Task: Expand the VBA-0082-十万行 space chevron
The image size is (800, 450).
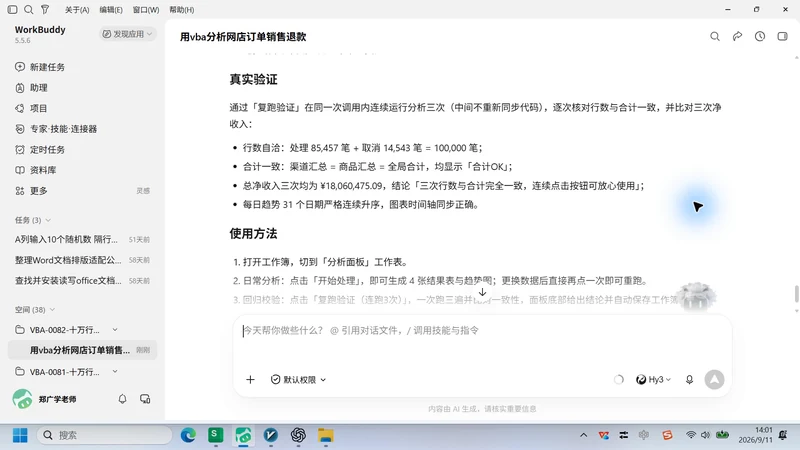Action: click(x=115, y=330)
